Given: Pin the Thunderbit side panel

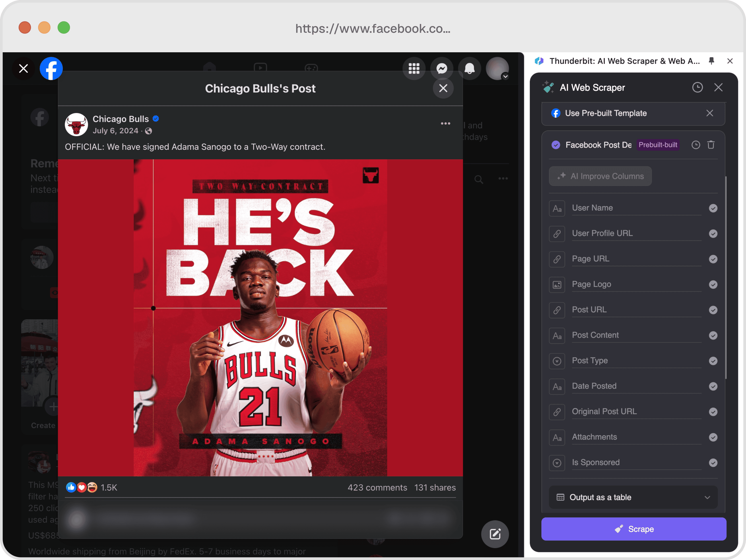Looking at the screenshot, I should [x=712, y=61].
